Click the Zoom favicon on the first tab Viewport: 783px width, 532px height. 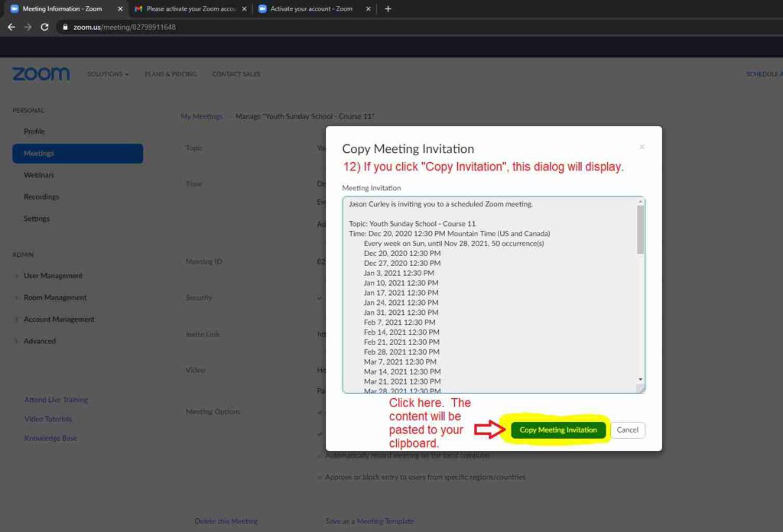point(15,8)
